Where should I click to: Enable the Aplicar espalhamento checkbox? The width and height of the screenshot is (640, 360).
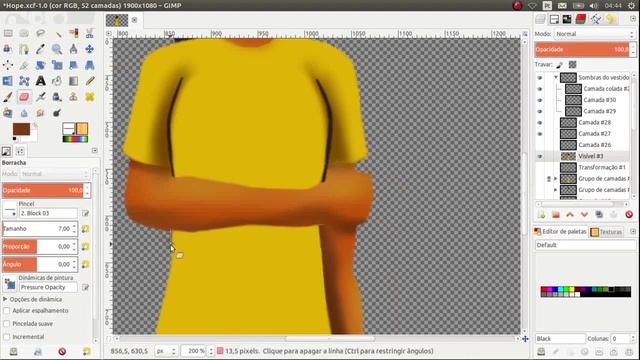(x=7, y=311)
